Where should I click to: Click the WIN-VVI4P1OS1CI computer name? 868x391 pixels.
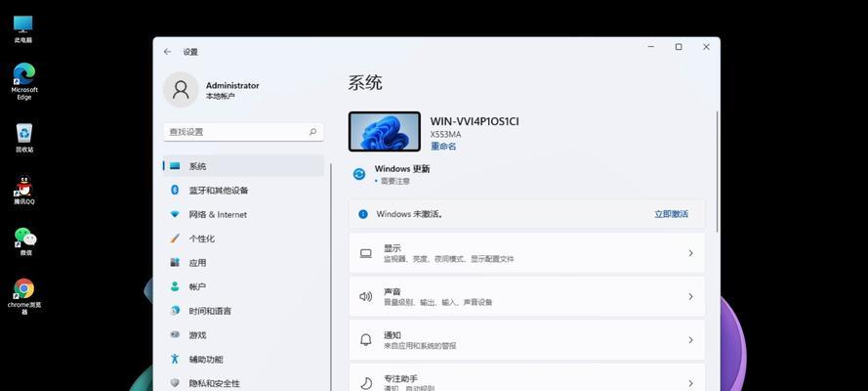pyautogui.click(x=475, y=121)
